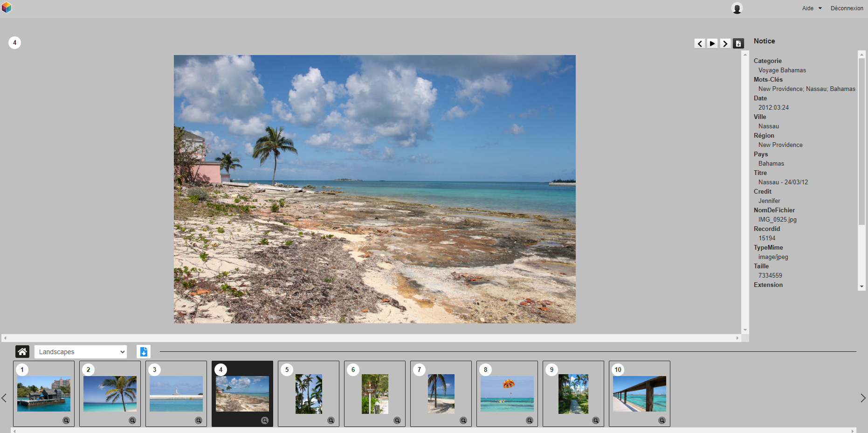Image resolution: width=868 pixels, height=433 pixels.
Task: Click the main beach photo preview
Action: click(374, 189)
